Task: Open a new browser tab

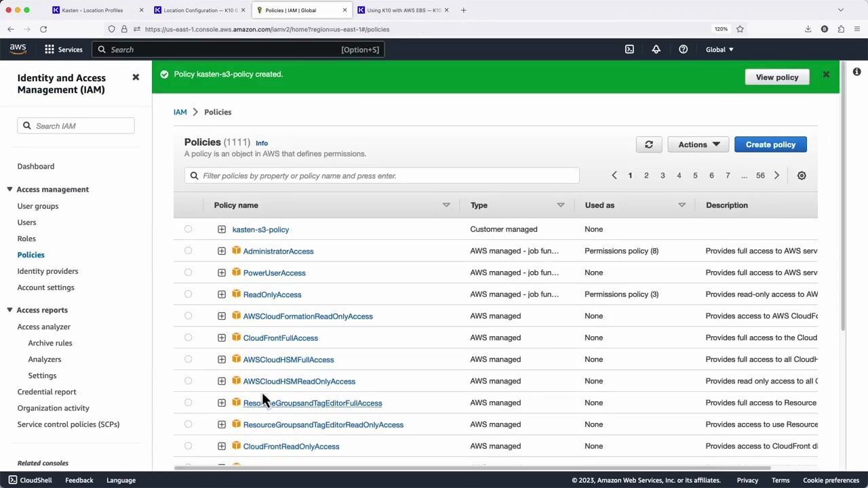Action: coord(463,10)
